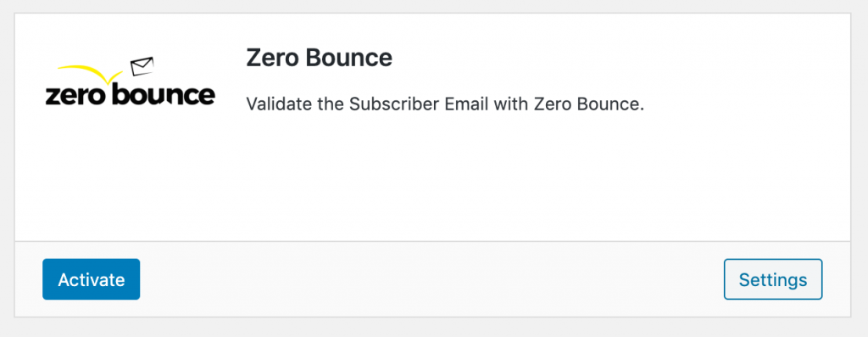Select the Zero Bounce title heading
The height and width of the screenshot is (337, 868).
tap(319, 59)
